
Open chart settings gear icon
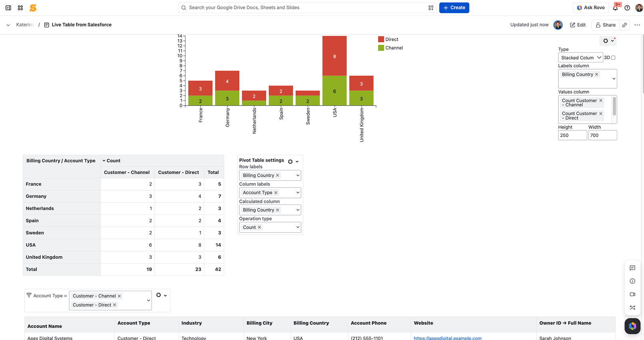[x=606, y=41]
